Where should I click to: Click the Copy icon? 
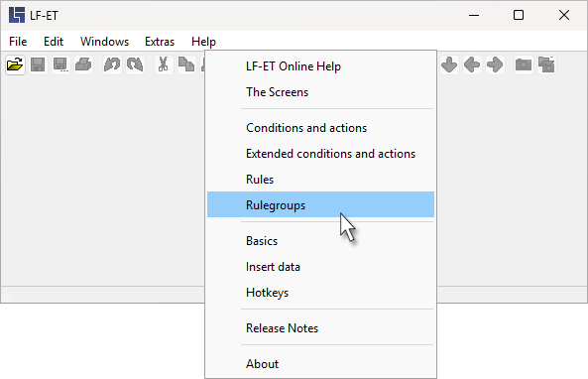186,64
